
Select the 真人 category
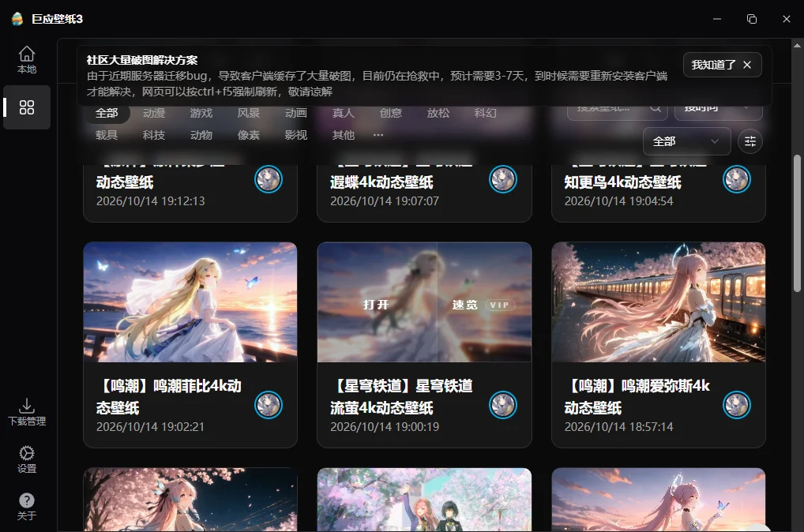point(343,114)
